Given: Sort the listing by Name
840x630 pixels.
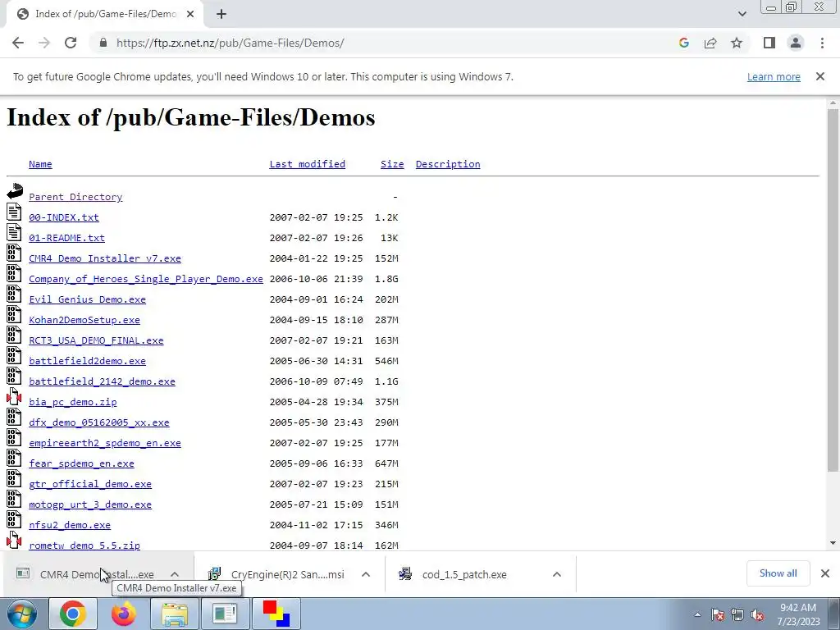Looking at the screenshot, I should click(40, 164).
